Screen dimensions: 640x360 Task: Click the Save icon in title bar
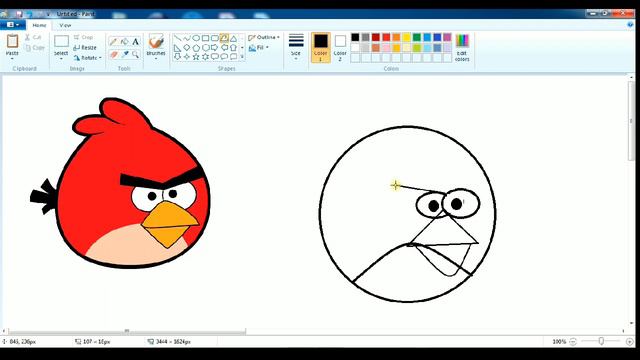[18, 14]
